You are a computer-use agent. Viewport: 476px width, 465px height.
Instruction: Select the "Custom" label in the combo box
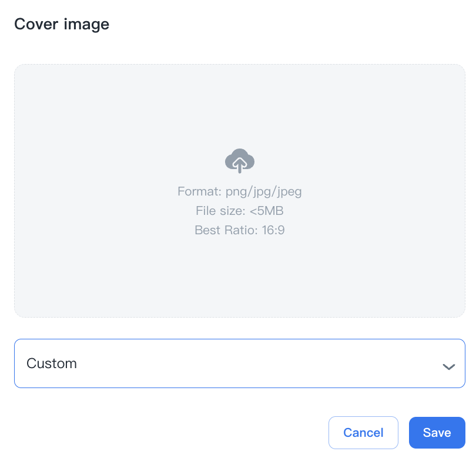click(x=52, y=363)
